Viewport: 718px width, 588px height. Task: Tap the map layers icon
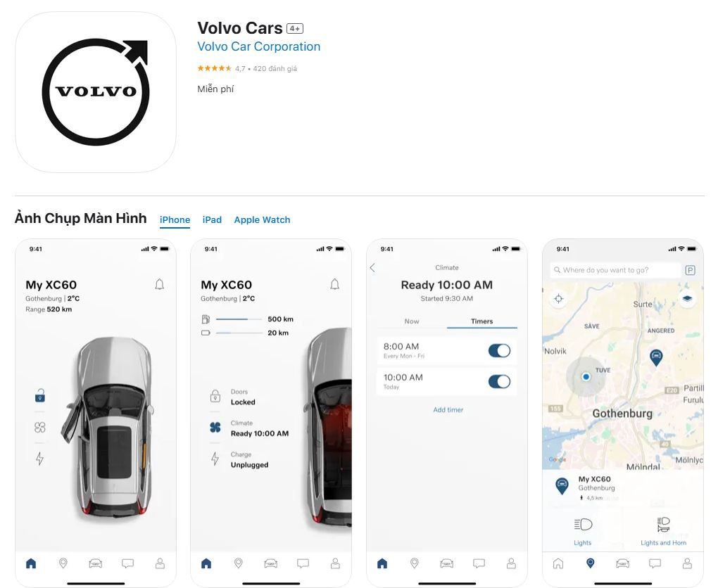pos(687,298)
